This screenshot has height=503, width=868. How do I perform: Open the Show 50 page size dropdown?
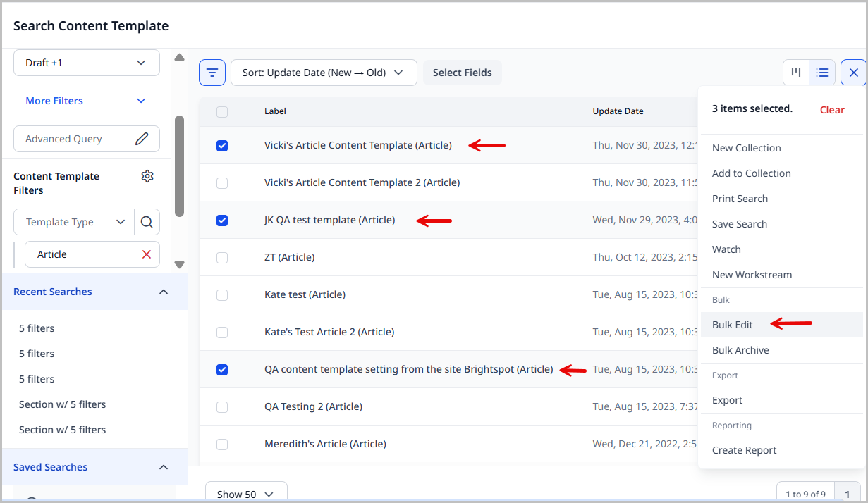tap(245, 493)
